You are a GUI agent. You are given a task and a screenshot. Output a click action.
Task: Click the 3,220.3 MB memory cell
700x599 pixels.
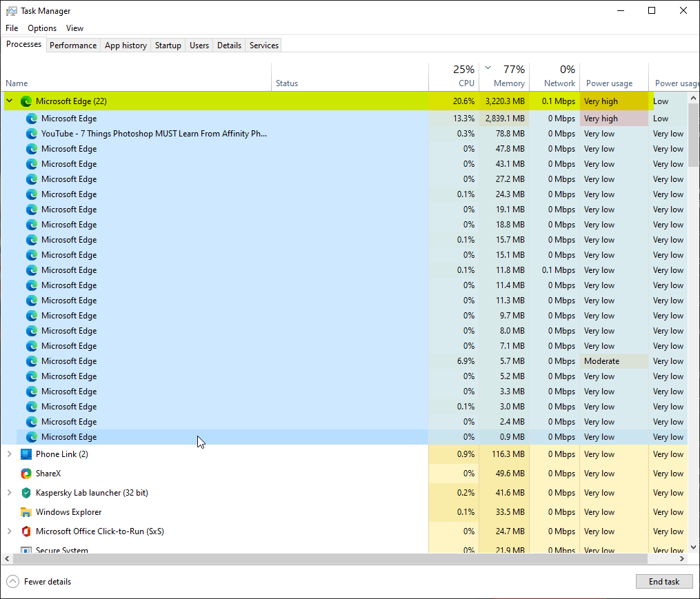tap(504, 101)
